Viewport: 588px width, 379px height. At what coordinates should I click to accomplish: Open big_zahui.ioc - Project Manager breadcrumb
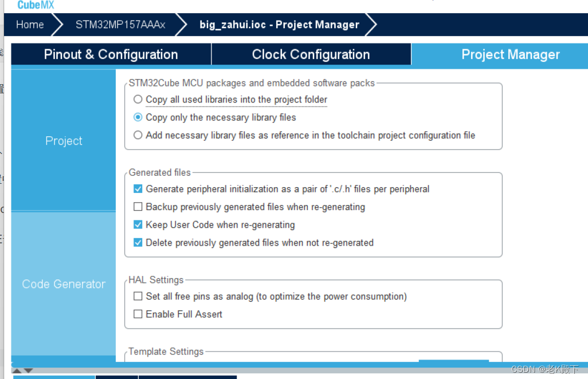pyautogui.click(x=279, y=25)
